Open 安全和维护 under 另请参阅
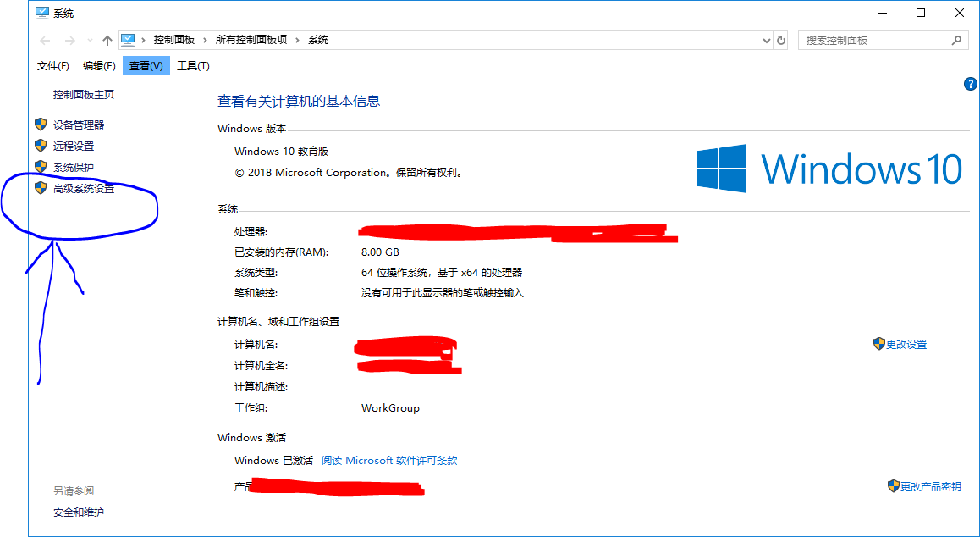 point(79,512)
